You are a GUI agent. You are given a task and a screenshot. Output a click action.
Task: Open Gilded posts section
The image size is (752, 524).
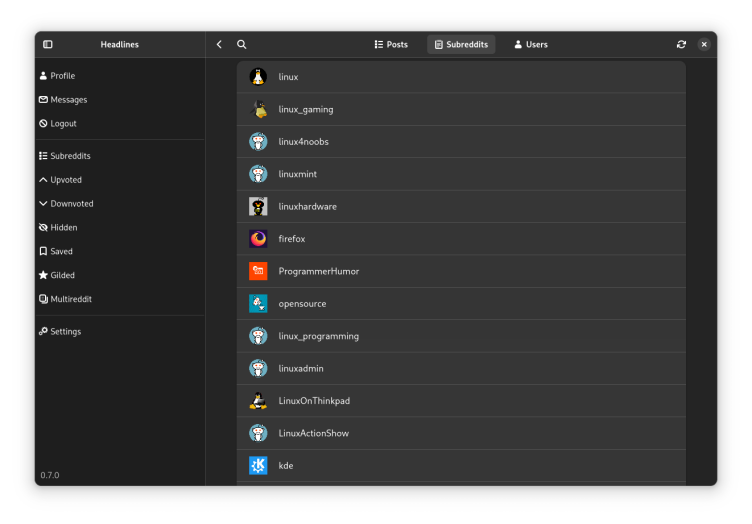[x=62, y=275]
